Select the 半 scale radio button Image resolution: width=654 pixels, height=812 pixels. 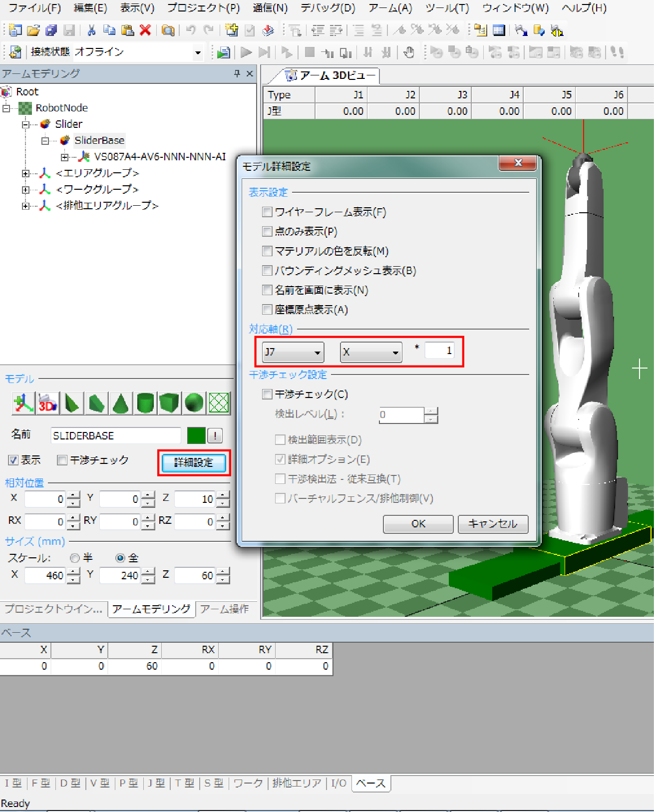75,558
